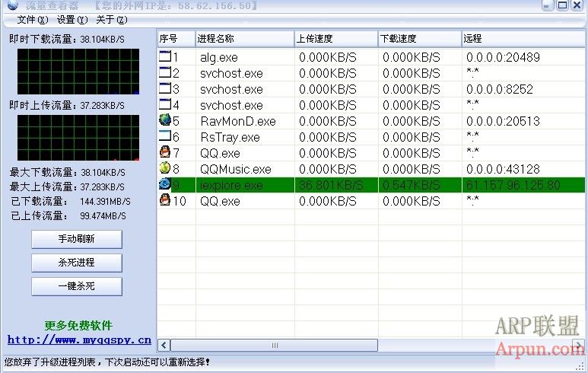The image size is (588, 373).
Task: Click the penguin icon in row 10
Action: (164, 199)
